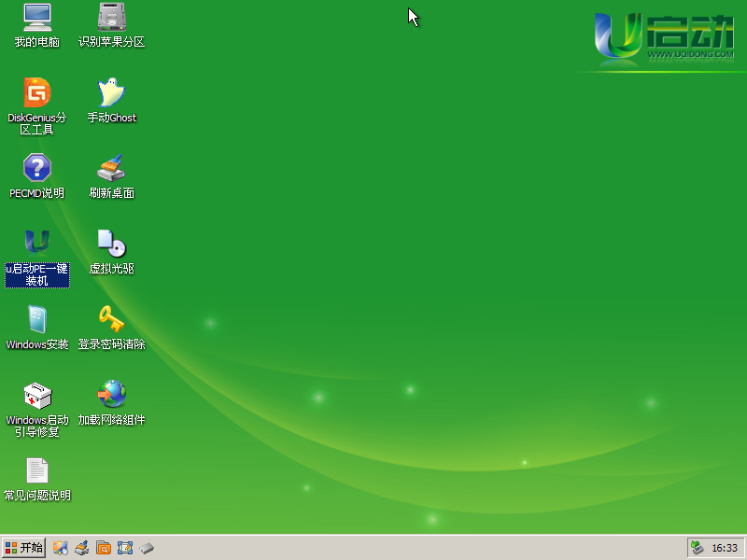The width and height of the screenshot is (747, 560).
Task: Launch Windows启动引导修复 tool
Action: click(37, 396)
